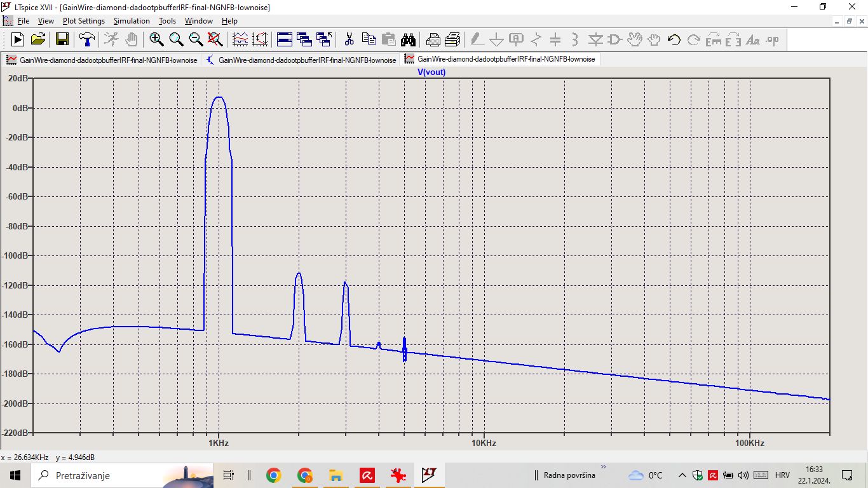Click the Copy toolbar icon
This screenshot has height=488, width=868.
369,39
